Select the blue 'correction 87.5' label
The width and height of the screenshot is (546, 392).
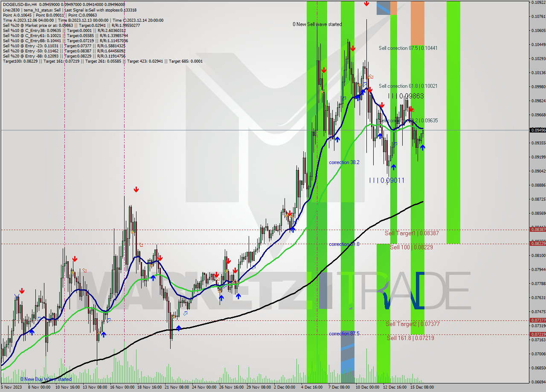(344, 334)
